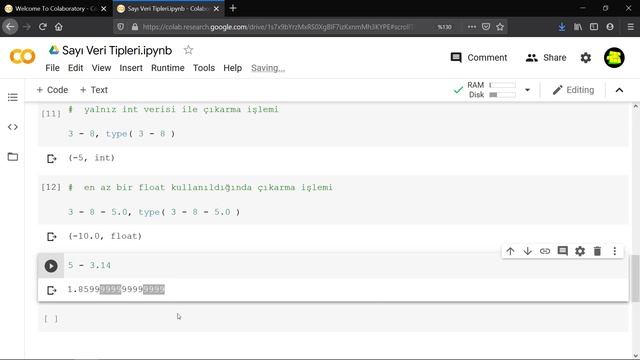Click output text (-5, int)

click(x=91, y=158)
